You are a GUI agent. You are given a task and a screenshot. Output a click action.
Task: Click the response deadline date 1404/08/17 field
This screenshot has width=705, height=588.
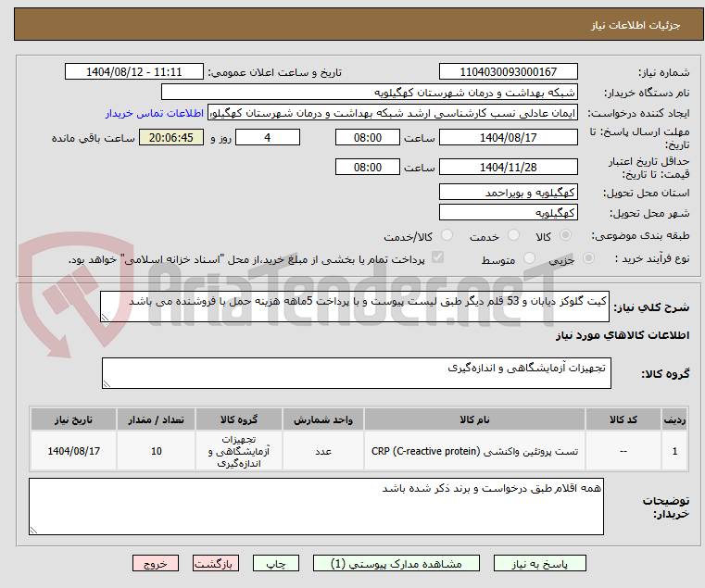508,138
